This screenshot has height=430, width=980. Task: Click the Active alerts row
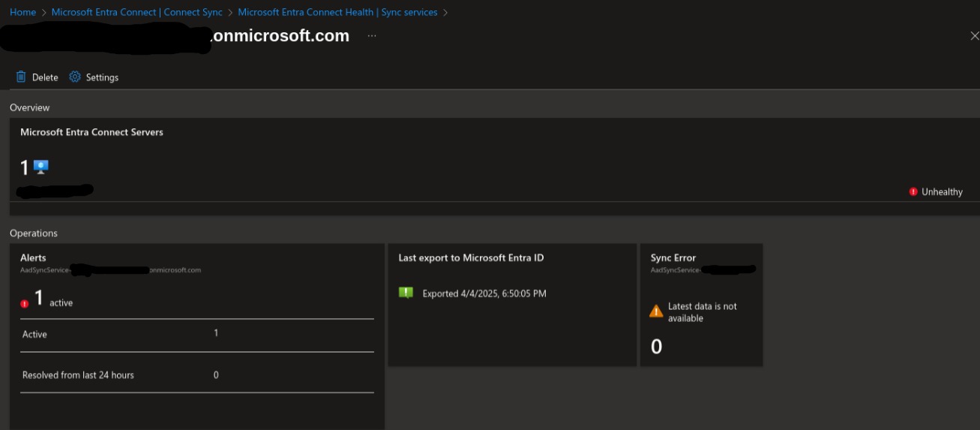196,334
